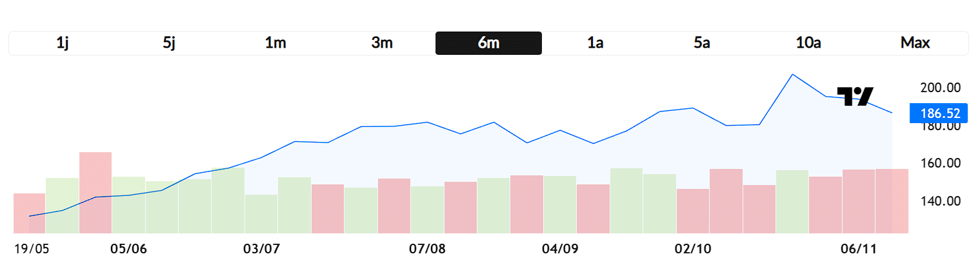Click the 03/07 date marker
The image size is (980, 274).
(261, 250)
